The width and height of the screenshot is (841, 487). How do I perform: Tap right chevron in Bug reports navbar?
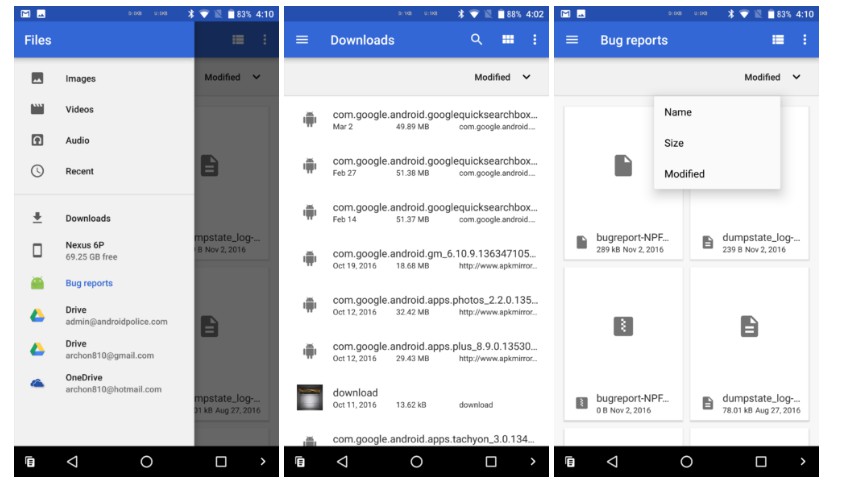point(802,461)
